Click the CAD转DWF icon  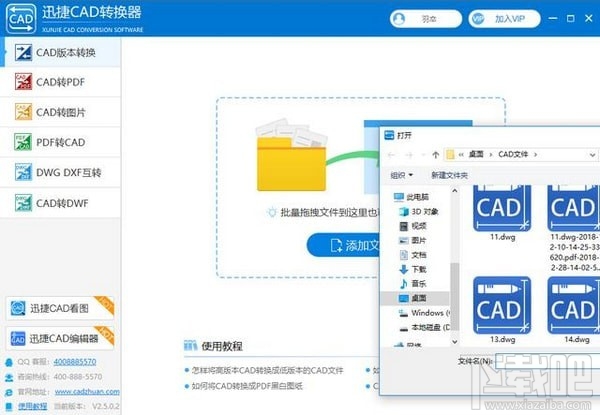(x=23, y=203)
